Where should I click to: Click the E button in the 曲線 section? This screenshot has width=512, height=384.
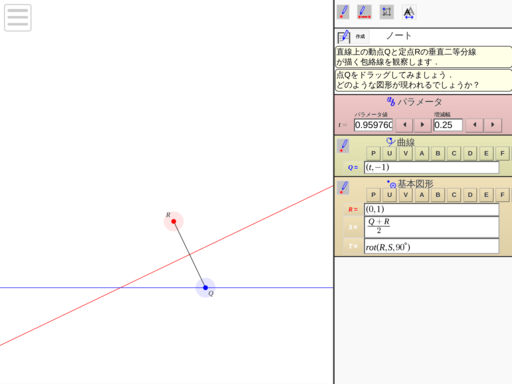click(x=486, y=153)
